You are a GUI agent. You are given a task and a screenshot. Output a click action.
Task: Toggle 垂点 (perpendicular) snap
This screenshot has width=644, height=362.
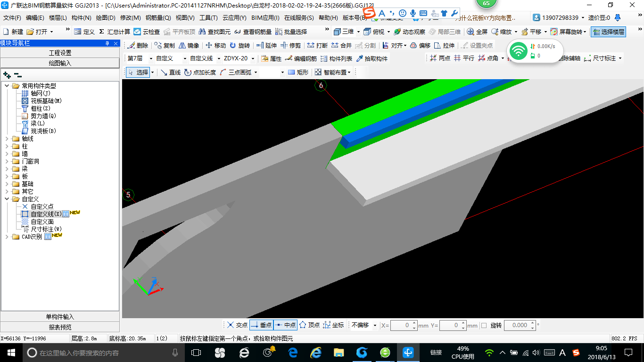coord(261,325)
